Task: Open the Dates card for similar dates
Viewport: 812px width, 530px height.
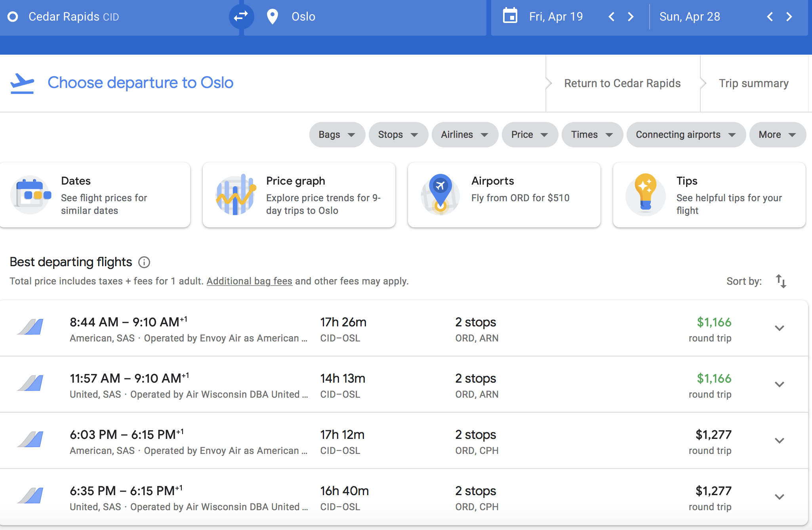Action: tap(95, 195)
